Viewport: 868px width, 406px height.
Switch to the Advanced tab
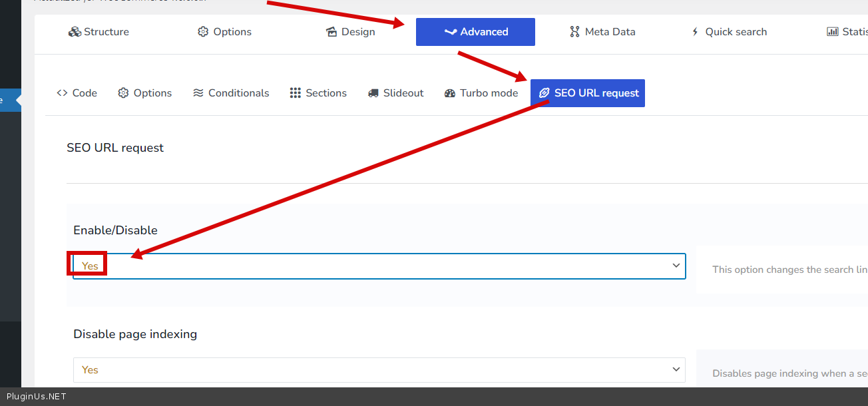475,32
